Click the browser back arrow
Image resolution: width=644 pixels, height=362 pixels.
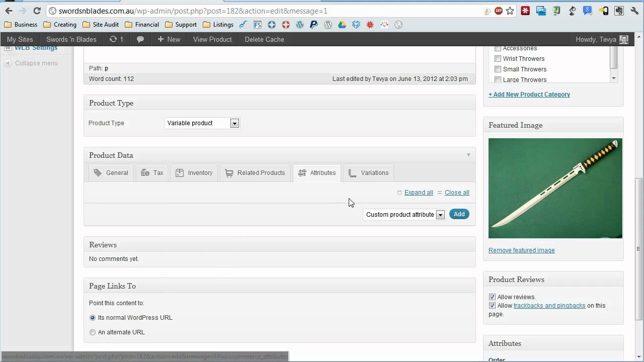tap(9, 11)
